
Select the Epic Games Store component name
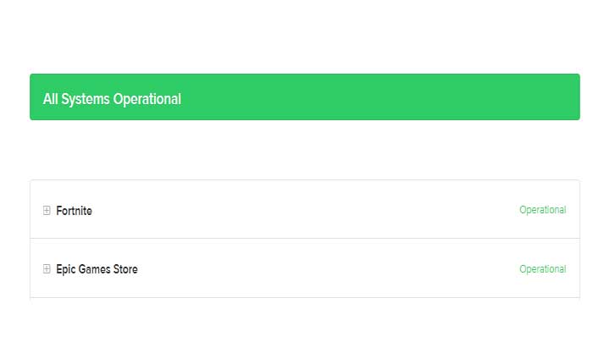tap(97, 269)
